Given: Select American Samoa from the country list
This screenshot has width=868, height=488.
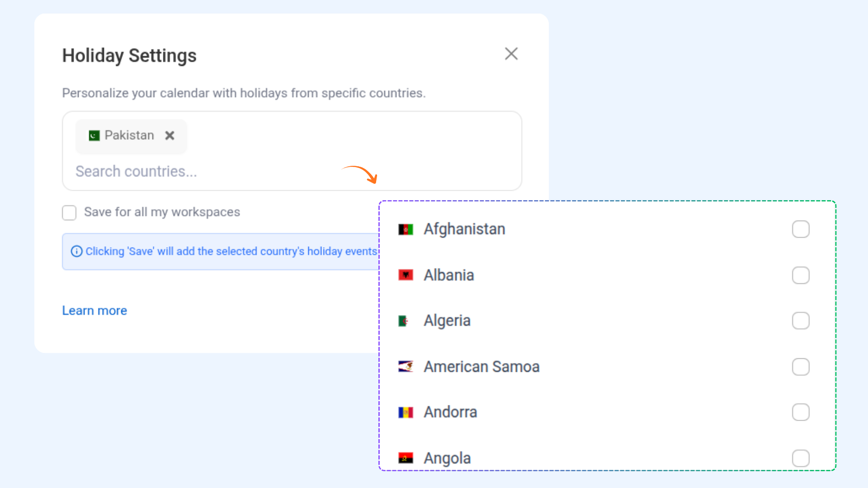Looking at the screenshot, I should point(481,366).
